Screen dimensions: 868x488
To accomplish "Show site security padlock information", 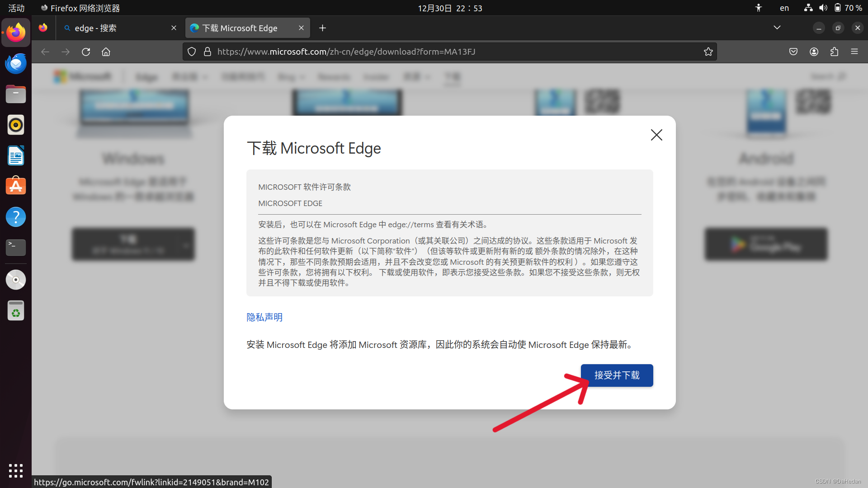I will pos(208,52).
